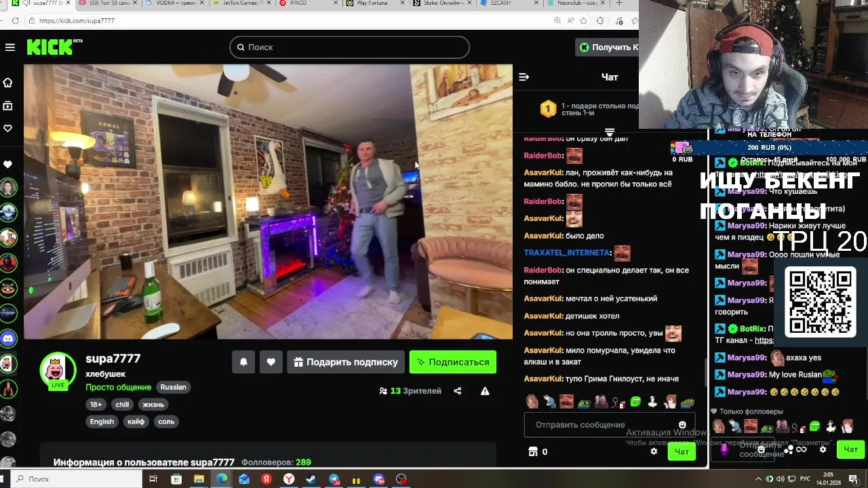Select the жизнь tag

(x=153, y=405)
